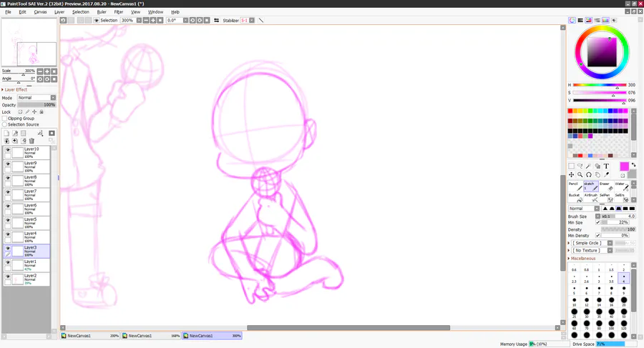Flip view horizontally in toolbar
644x348 pixels.
(x=216, y=20)
